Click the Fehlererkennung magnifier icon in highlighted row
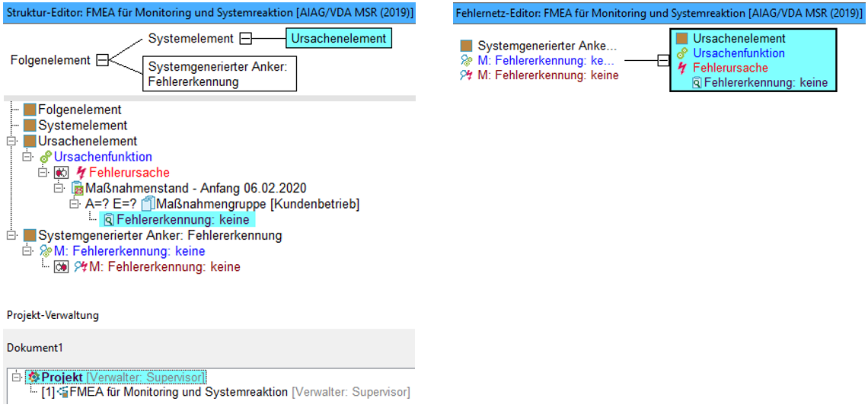The image size is (868, 411). 108,220
